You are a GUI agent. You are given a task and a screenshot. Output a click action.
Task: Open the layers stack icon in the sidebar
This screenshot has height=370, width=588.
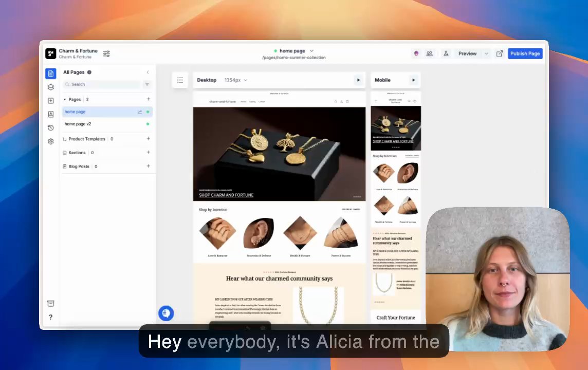(x=50, y=87)
